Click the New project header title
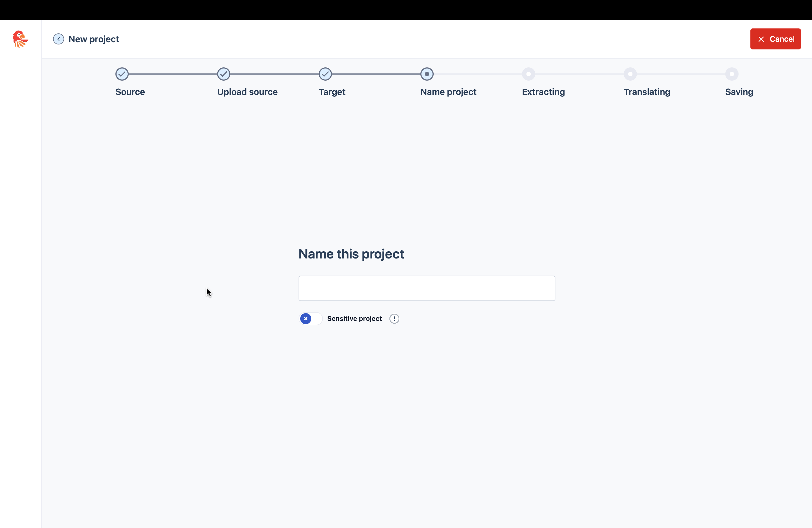 click(x=93, y=39)
